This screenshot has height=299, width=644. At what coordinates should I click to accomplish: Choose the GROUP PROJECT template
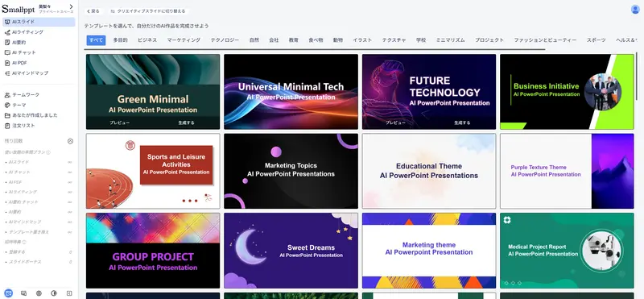tap(153, 251)
